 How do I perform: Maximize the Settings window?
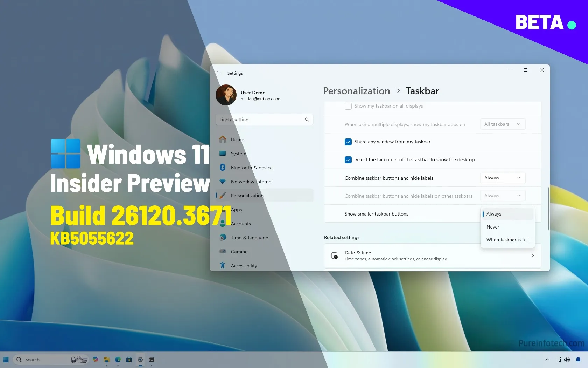tap(526, 70)
